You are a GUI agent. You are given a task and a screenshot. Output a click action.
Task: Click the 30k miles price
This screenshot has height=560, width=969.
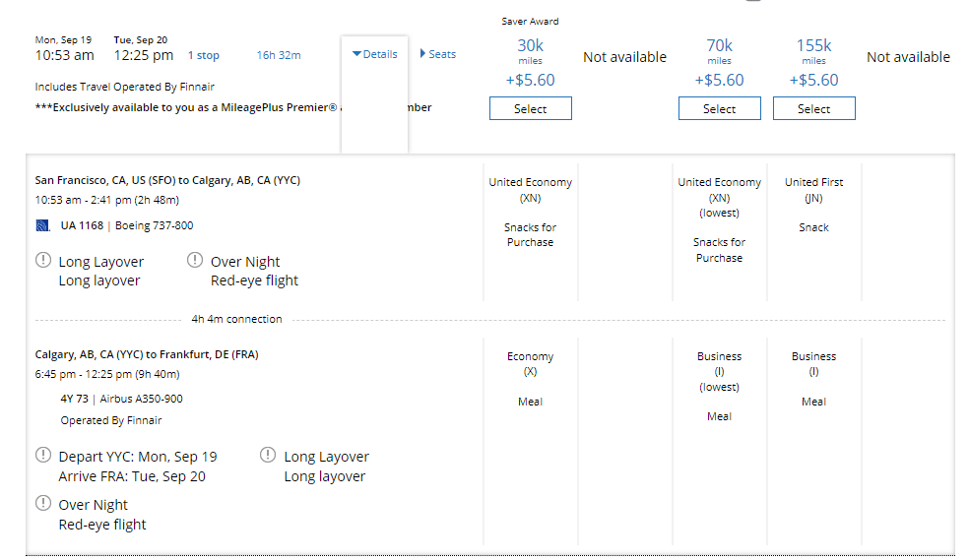(530, 46)
